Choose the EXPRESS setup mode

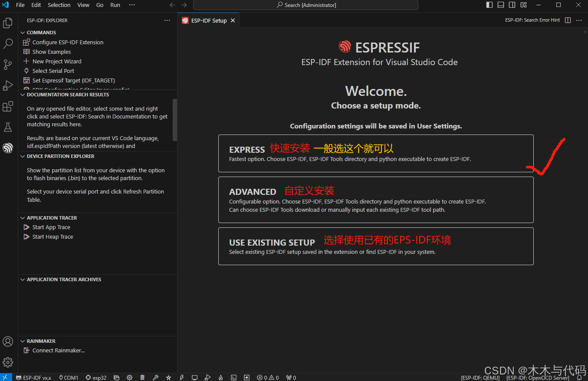coord(376,153)
